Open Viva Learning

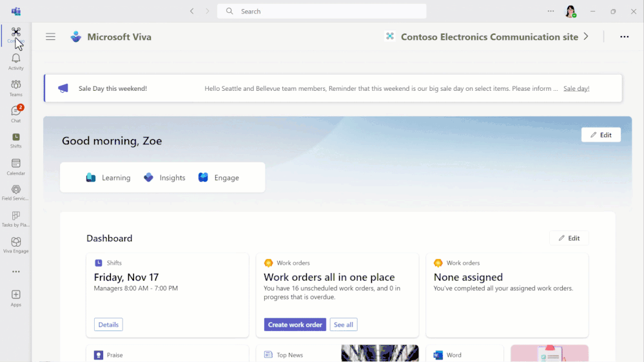point(108,178)
